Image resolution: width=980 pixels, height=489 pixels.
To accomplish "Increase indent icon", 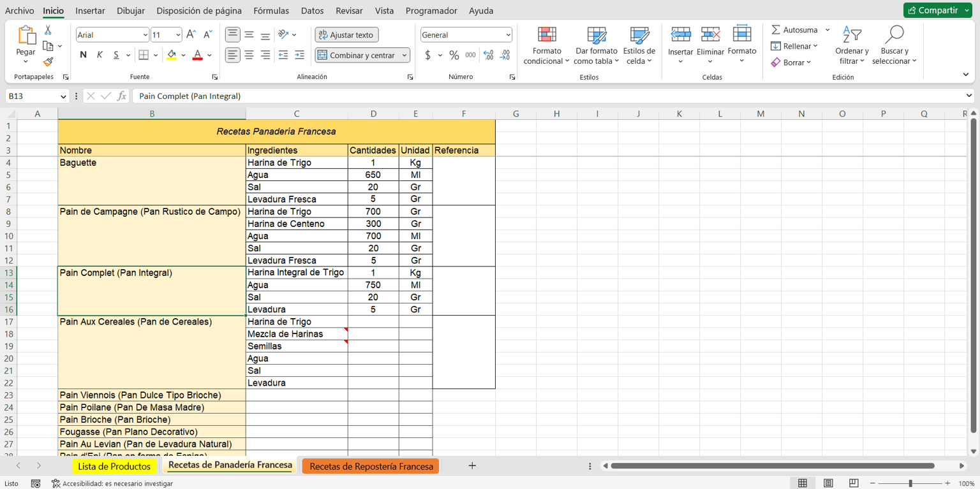I will pyautogui.click(x=300, y=55).
